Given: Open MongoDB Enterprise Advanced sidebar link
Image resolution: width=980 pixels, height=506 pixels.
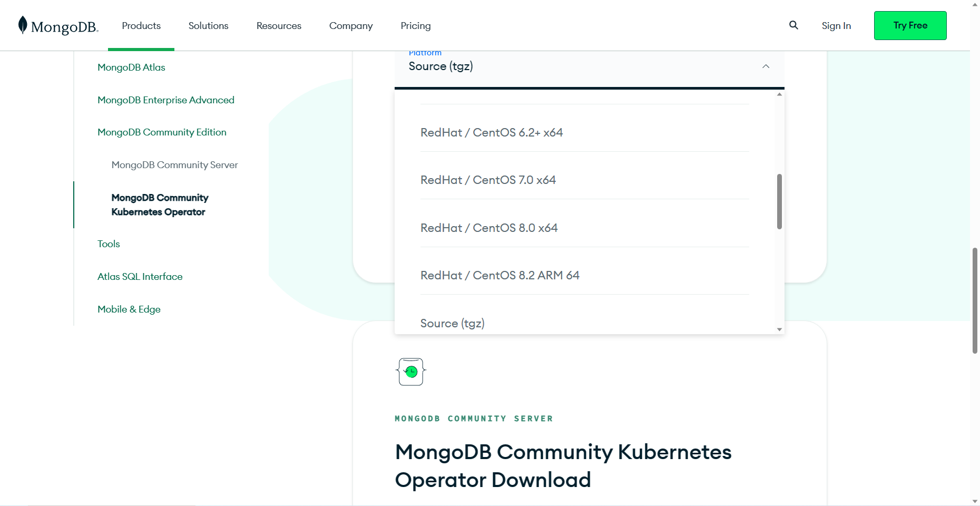Looking at the screenshot, I should click(166, 100).
